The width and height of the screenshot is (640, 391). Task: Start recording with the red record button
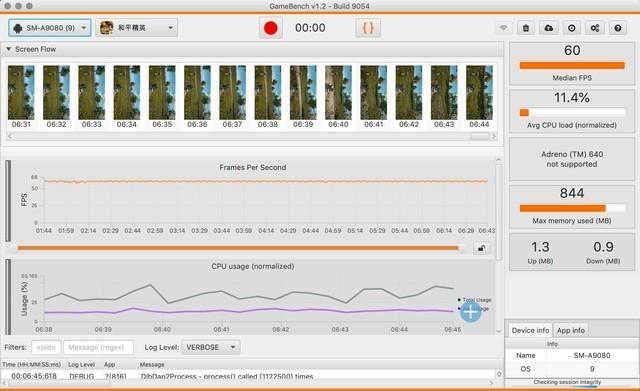point(271,28)
